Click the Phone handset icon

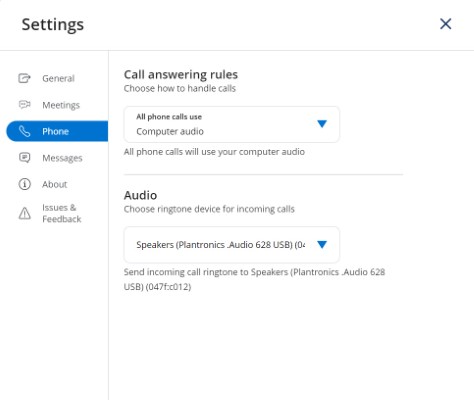pyautogui.click(x=24, y=131)
